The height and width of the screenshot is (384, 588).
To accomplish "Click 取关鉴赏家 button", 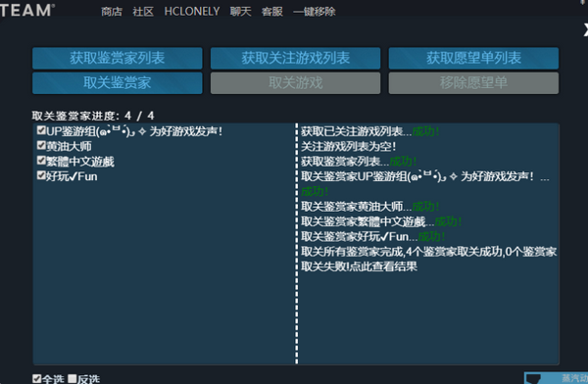I will click(x=118, y=83).
